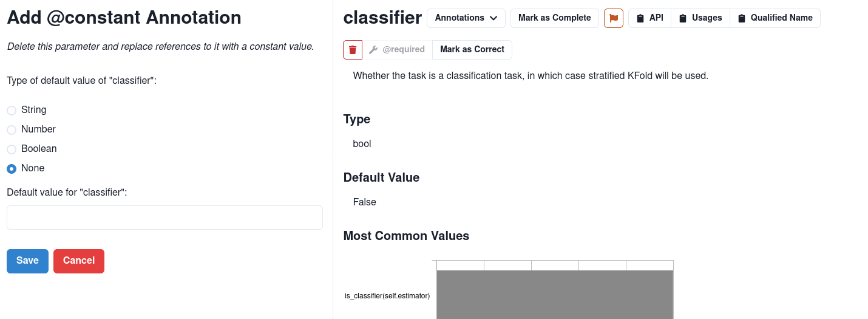Click the Qualified Name button text

click(x=782, y=18)
